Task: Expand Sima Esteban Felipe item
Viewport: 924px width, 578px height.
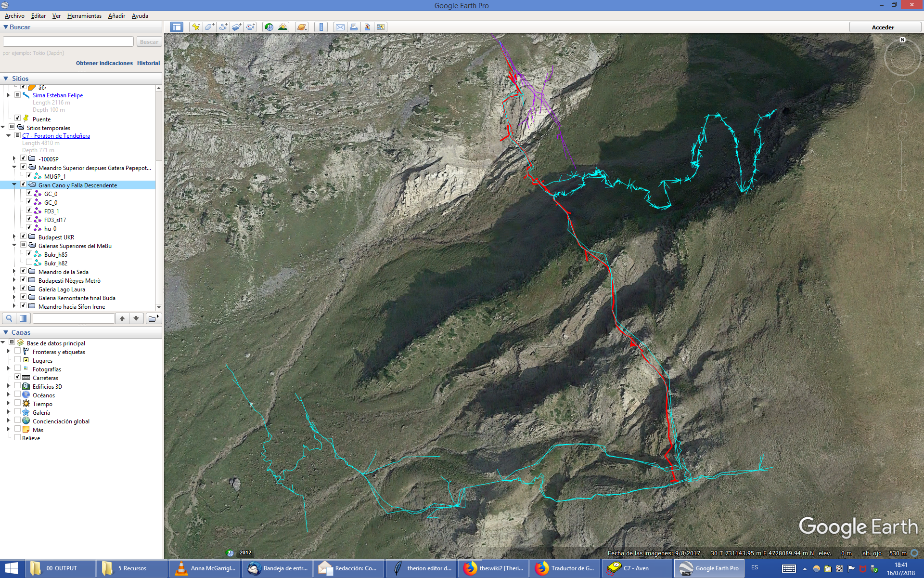Action: coord(8,95)
